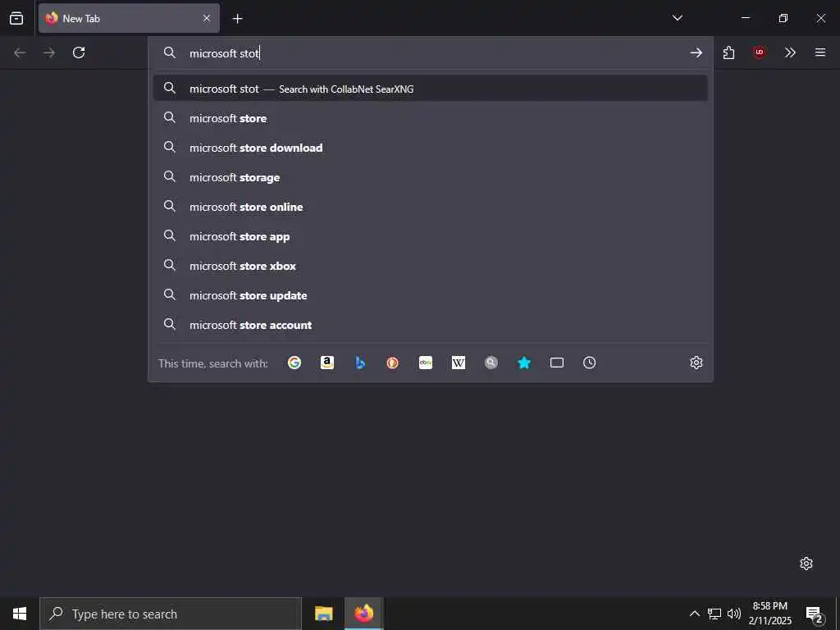
Task: Click the Go arrow in address bar
Action: pos(696,52)
